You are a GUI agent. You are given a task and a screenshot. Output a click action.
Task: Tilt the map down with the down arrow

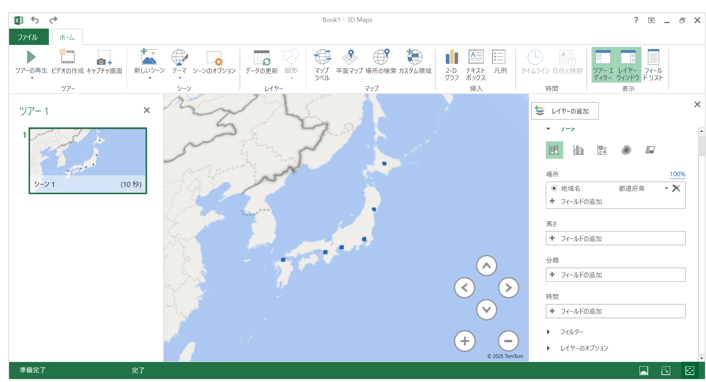pyautogui.click(x=486, y=310)
